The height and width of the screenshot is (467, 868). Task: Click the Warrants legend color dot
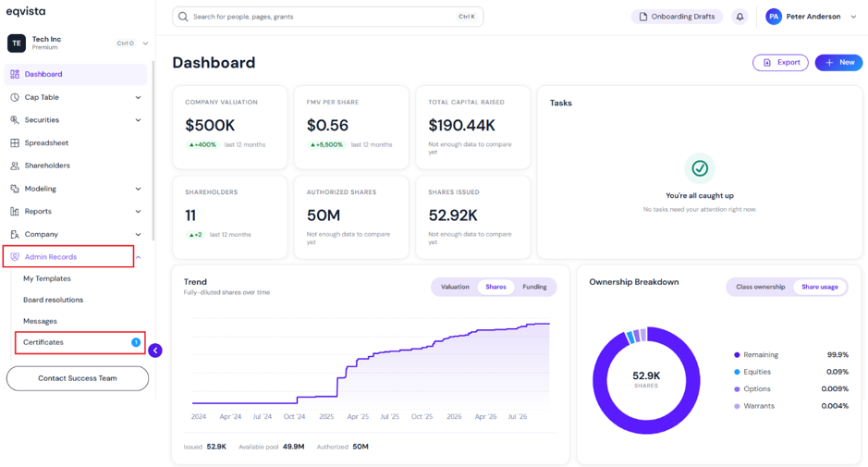click(737, 406)
